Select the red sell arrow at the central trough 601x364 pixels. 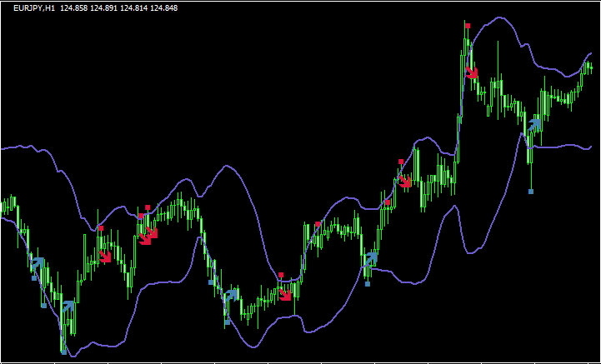click(285, 293)
